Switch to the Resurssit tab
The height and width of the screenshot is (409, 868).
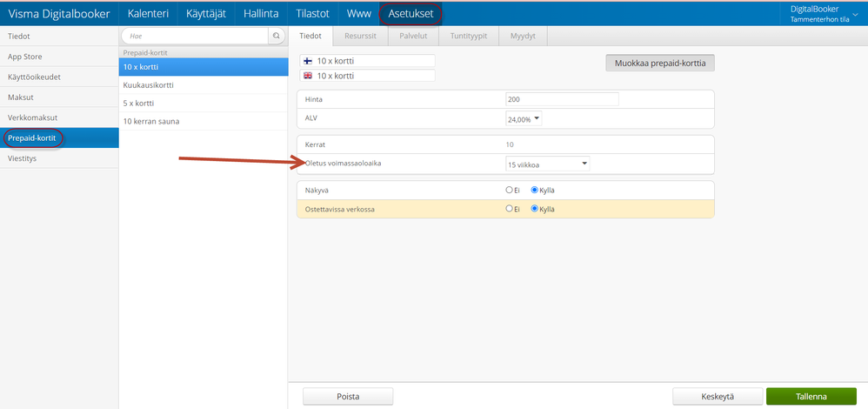pos(360,36)
